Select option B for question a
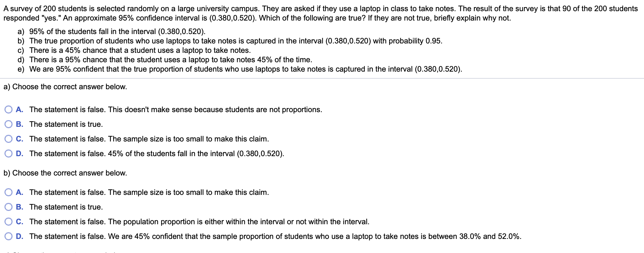The width and height of the screenshot is (644, 253). tap(9, 124)
